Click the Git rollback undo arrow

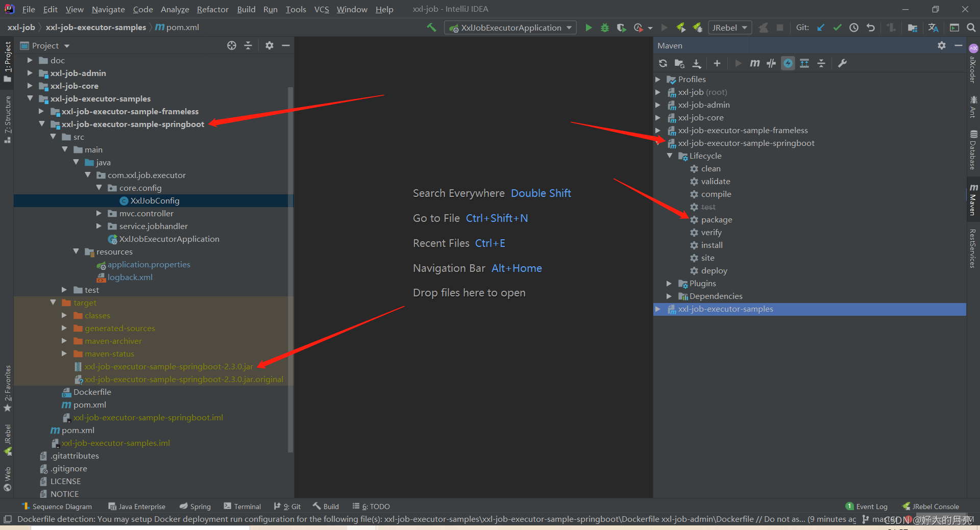coord(871,28)
